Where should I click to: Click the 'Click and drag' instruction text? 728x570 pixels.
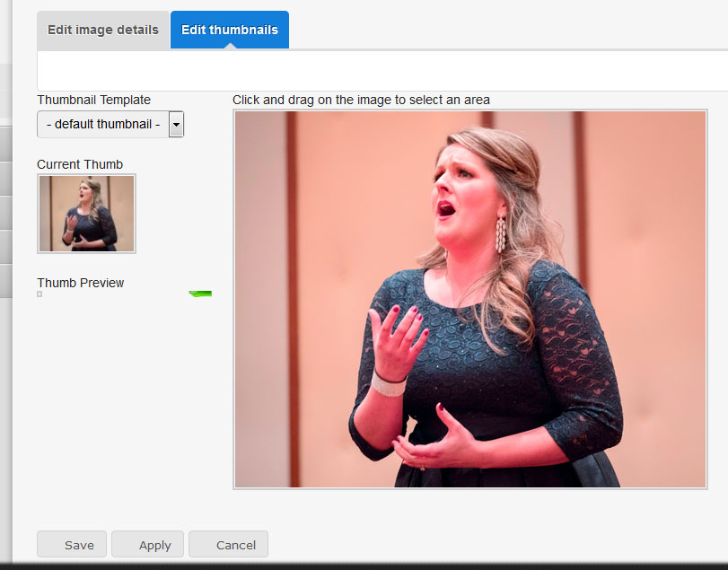coord(361,100)
